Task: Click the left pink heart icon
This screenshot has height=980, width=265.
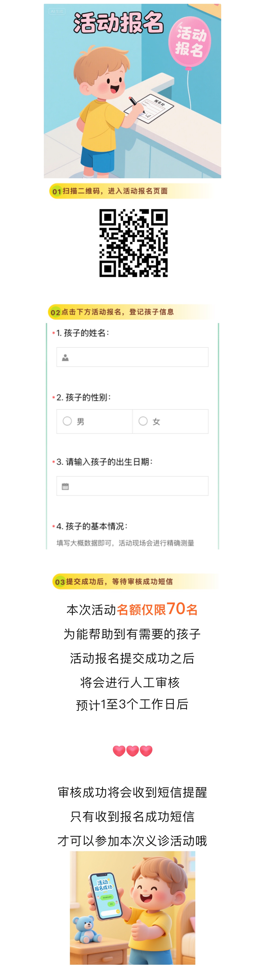Action: pyautogui.click(x=119, y=751)
